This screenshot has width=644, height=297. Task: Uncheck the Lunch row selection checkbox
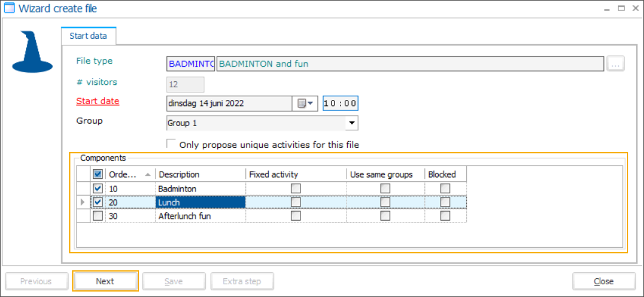98,202
